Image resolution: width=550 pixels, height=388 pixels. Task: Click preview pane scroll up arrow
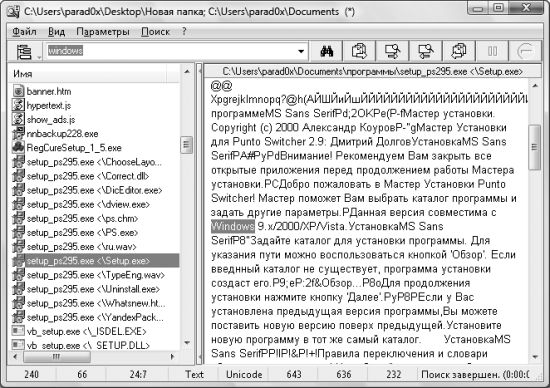tap(535, 86)
